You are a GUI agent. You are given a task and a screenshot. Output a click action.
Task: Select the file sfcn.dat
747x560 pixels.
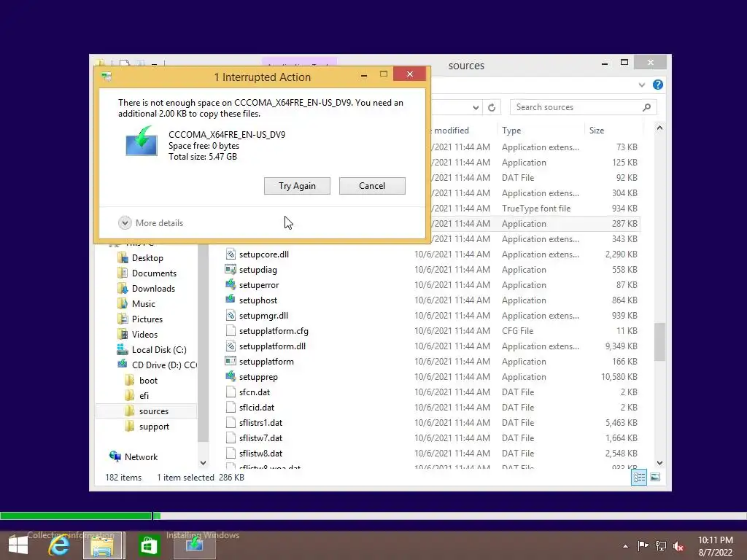255,392
